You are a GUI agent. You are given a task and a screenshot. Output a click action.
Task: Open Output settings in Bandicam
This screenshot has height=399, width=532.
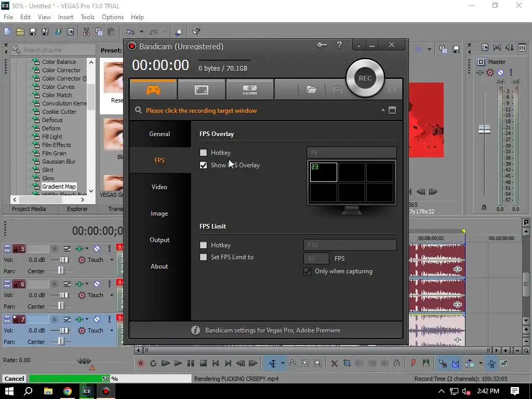(x=159, y=240)
